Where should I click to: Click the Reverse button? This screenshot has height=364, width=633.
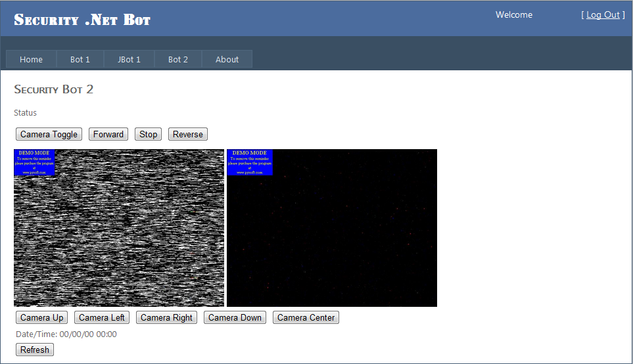[188, 134]
